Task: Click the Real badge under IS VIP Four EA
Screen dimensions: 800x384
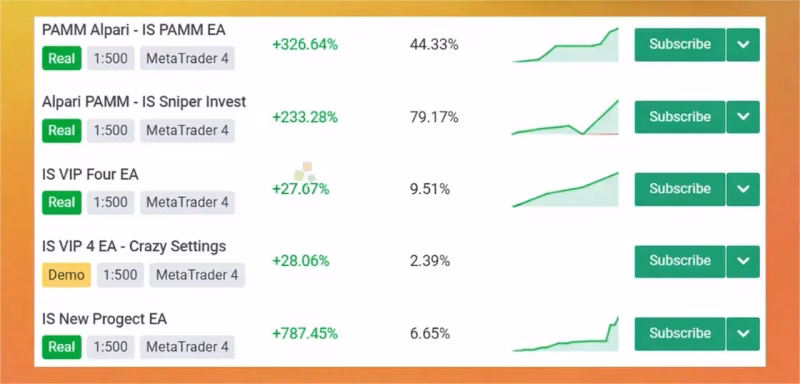Action: 62,202
